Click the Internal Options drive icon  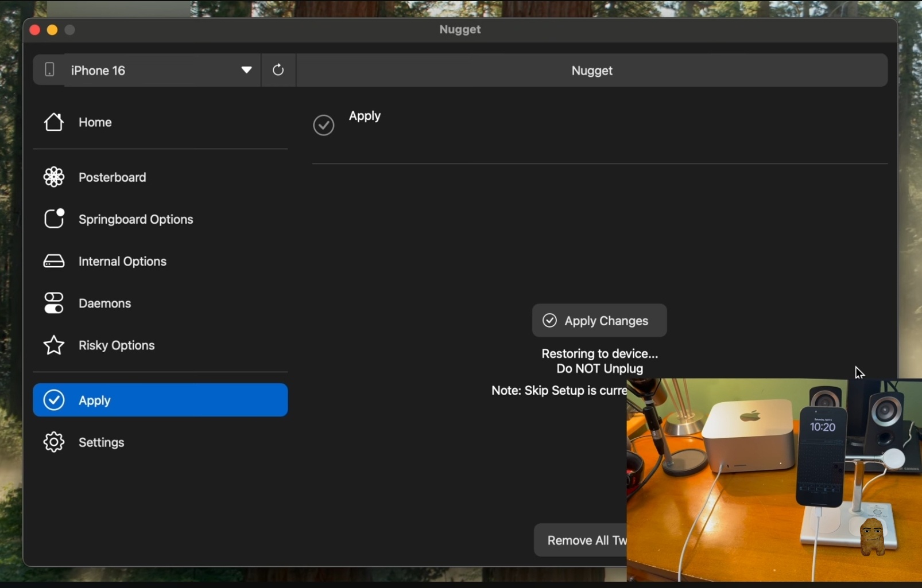click(x=54, y=261)
